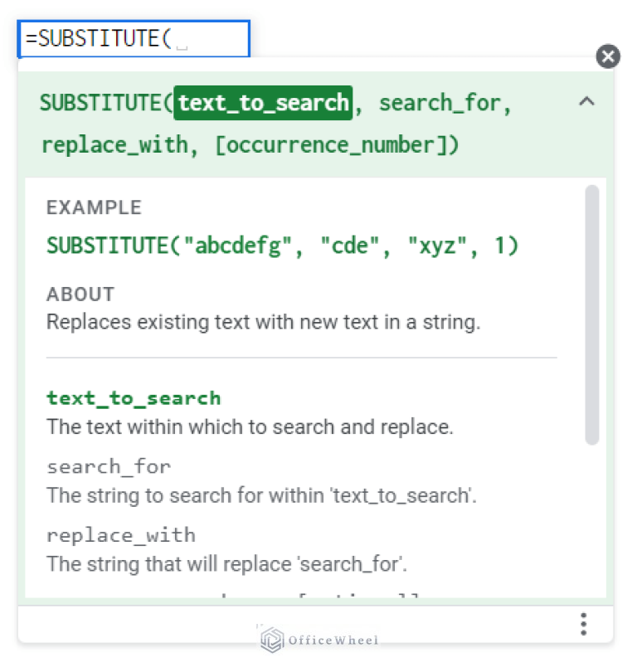The image size is (637, 672).
Task: Click the SUBSTITUTE("abcdefg"...) example formula
Action: 282,246
